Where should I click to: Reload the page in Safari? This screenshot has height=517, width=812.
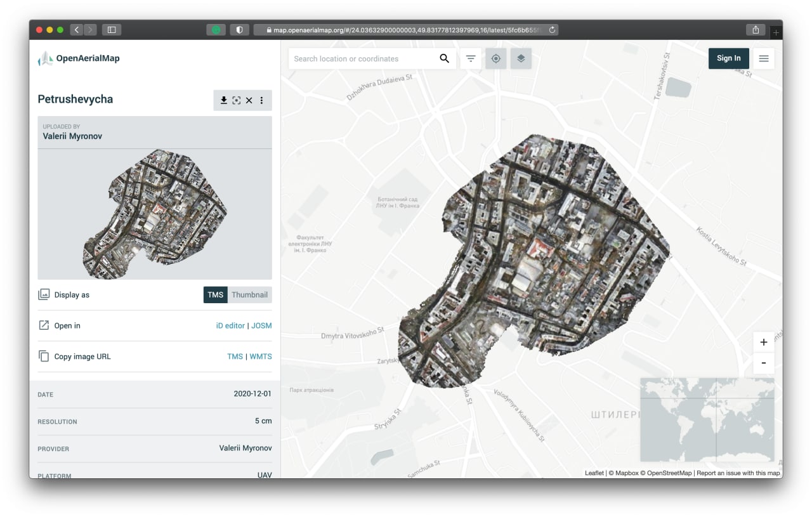point(552,30)
